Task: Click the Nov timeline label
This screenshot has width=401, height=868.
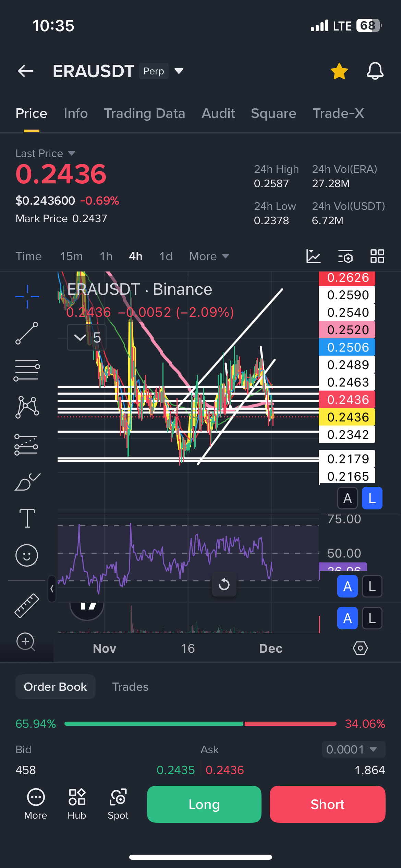Action: tap(105, 648)
